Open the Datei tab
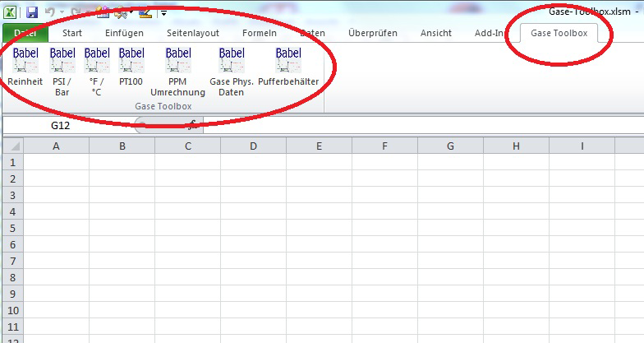 click(x=25, y=33)
